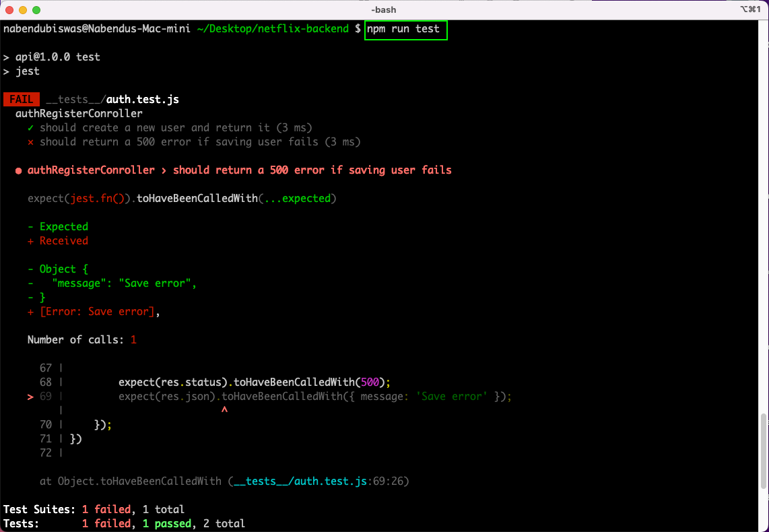The width and height of the screenshot is (769, 532).
Task: Minimize the terminal with the yellow button
Action: (23, 10)
